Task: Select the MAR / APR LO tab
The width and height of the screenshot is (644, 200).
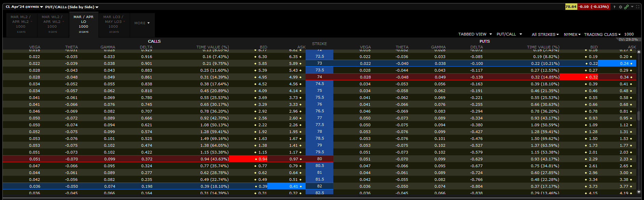Action: (83, 25)
